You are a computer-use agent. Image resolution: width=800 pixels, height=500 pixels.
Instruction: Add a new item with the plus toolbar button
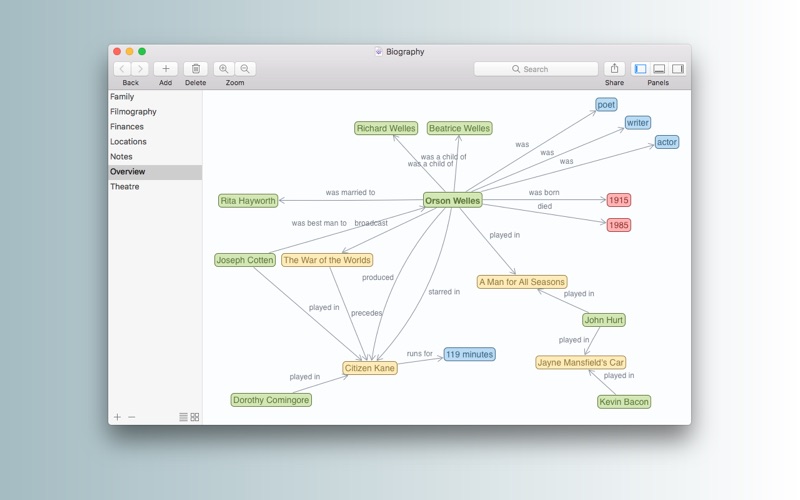(165, 69)
